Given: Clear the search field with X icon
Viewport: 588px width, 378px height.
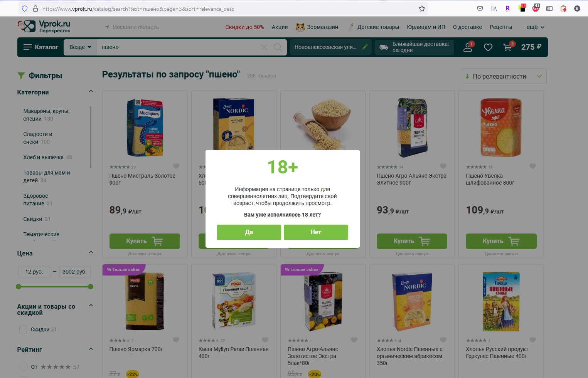Looking at the screenshot, I should pyautogui.click(x=264, y=47).
